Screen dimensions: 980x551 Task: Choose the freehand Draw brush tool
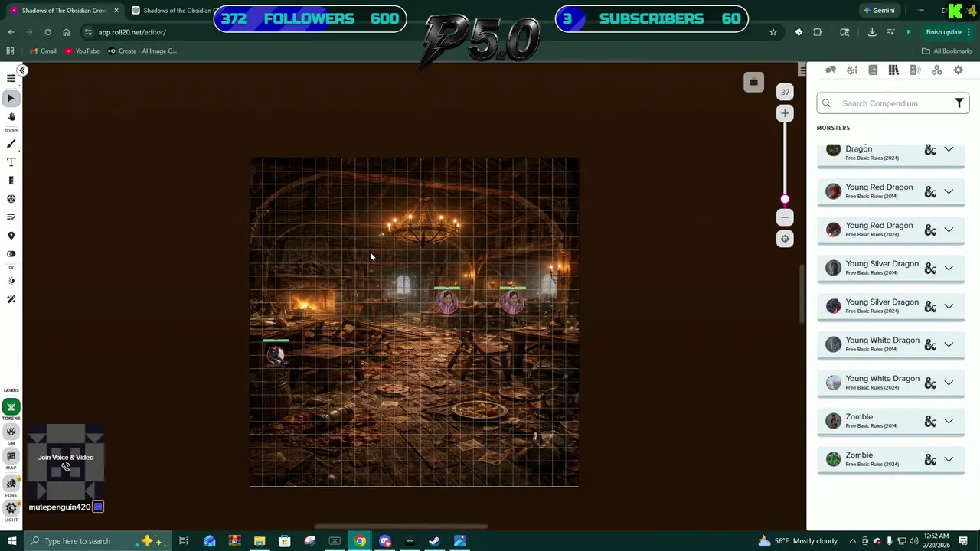[11, 144]
